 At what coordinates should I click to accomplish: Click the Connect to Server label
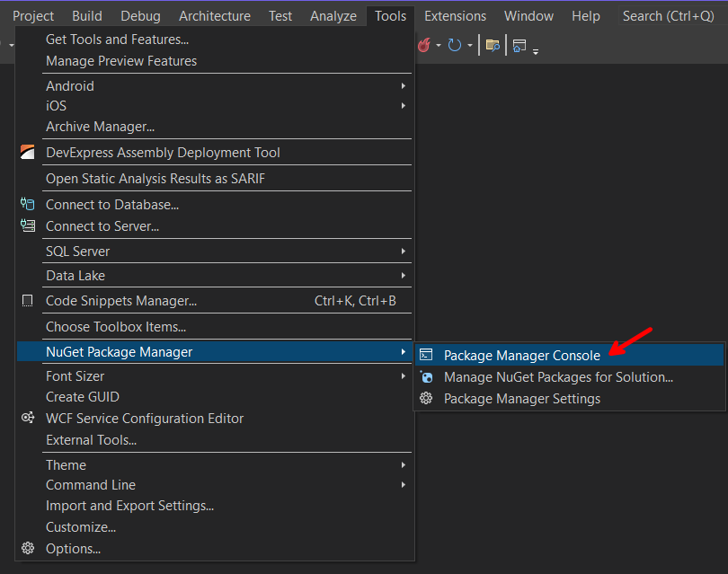pyautogui.click(x=102, y=226)
